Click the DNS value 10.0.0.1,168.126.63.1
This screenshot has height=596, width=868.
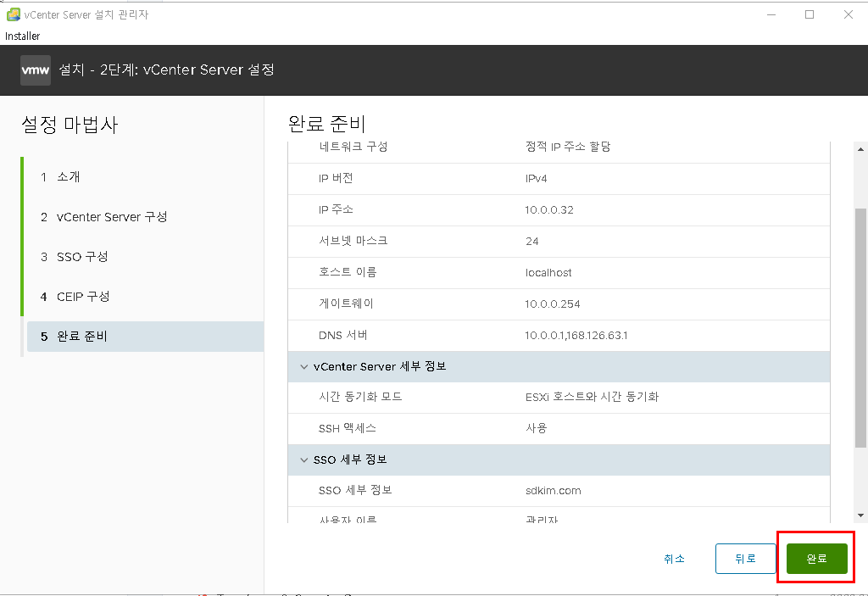pyautogui.click(x=576, y=336)
